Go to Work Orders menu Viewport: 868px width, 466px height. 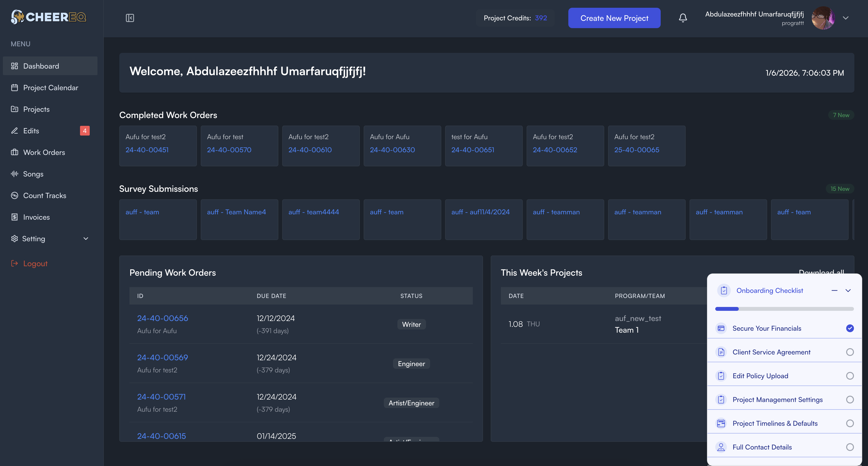pyautogui.click(x=44, y=152)
